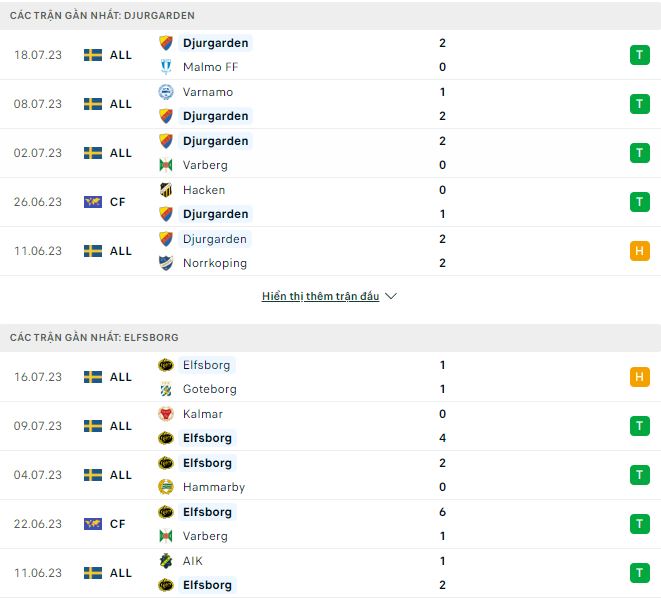Click Hacken team crest icon
The image size is (661, 599).
point(166,190)
